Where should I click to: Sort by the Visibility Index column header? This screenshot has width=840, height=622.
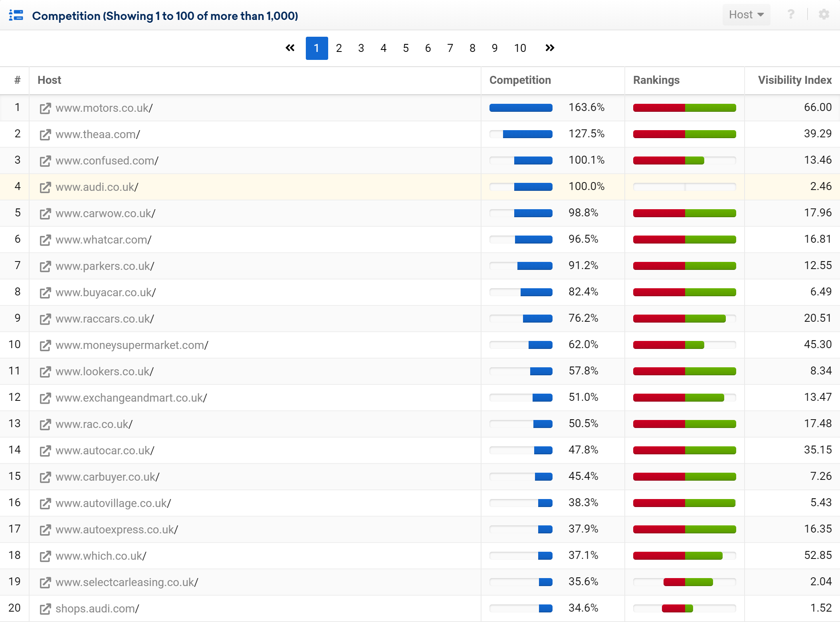click(795, 80)
